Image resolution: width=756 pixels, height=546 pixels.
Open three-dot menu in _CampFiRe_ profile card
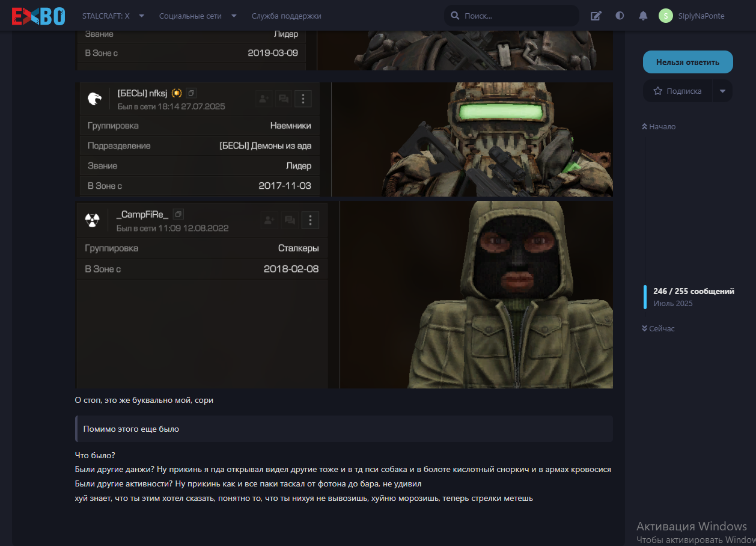(310, 220)
